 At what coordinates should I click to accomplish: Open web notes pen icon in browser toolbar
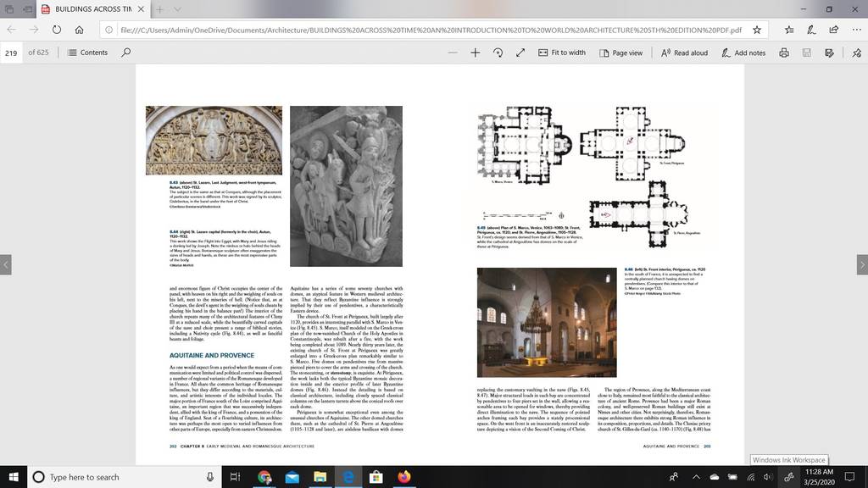point(811,30)
